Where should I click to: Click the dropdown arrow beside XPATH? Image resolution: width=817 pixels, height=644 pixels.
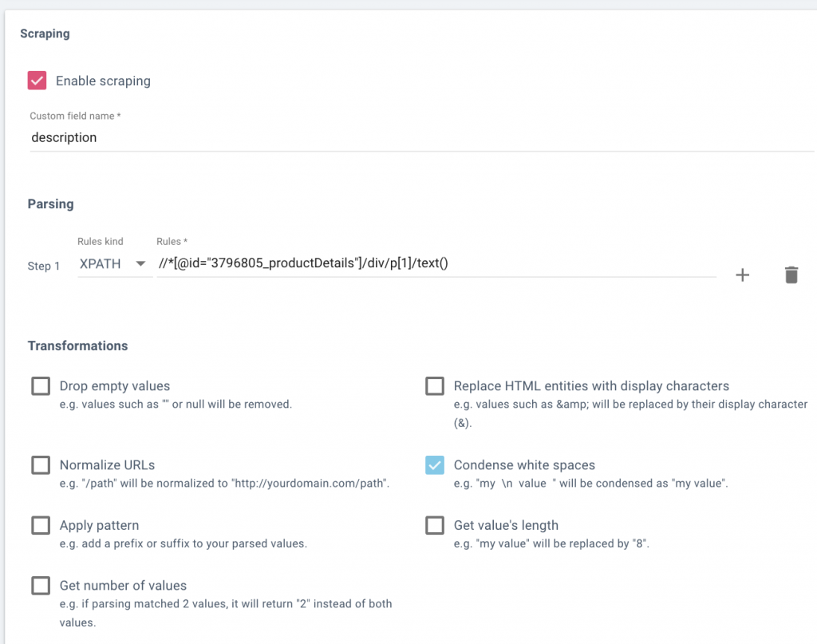[140, 264]
